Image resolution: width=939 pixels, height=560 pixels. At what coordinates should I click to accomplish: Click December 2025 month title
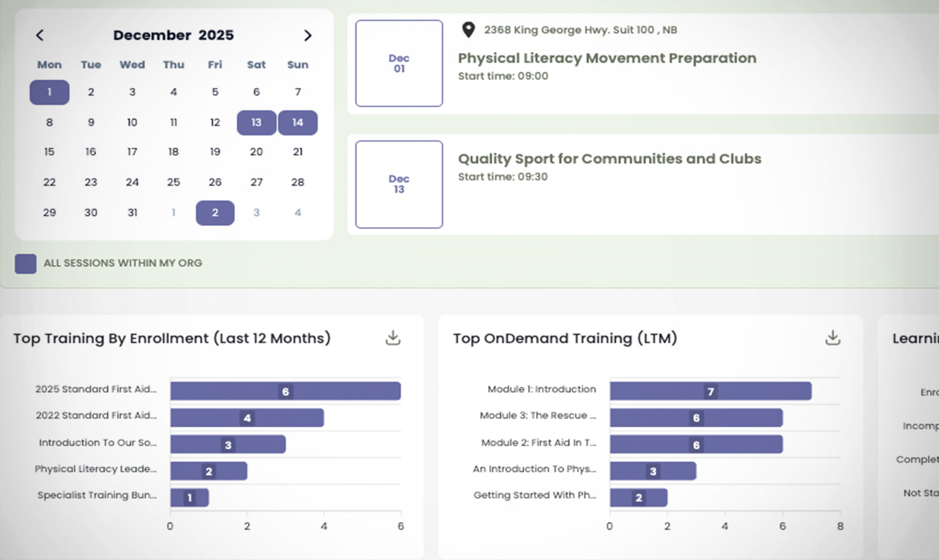point(173,35)
